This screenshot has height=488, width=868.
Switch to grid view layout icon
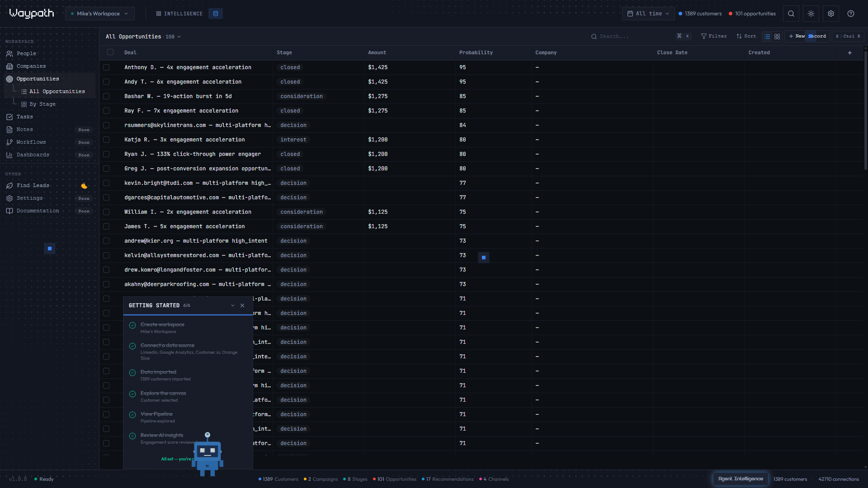[777, 37]
